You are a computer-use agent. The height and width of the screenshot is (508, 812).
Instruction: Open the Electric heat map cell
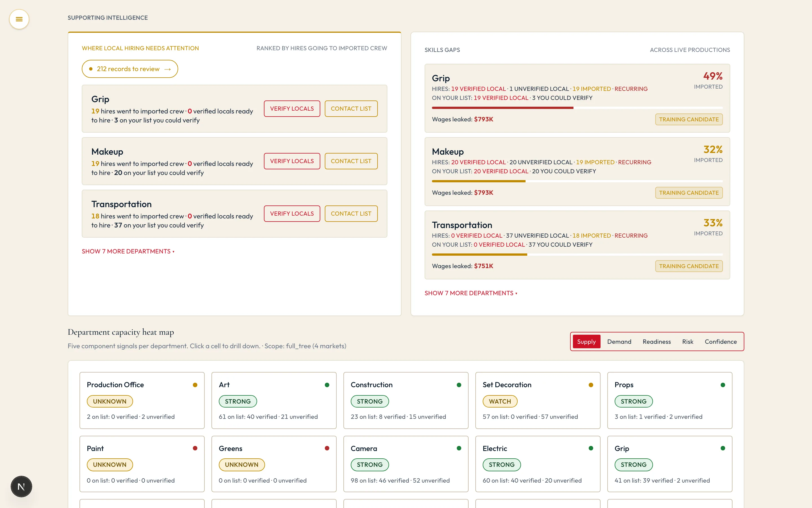pyautogui.click(x=538, y=464)
